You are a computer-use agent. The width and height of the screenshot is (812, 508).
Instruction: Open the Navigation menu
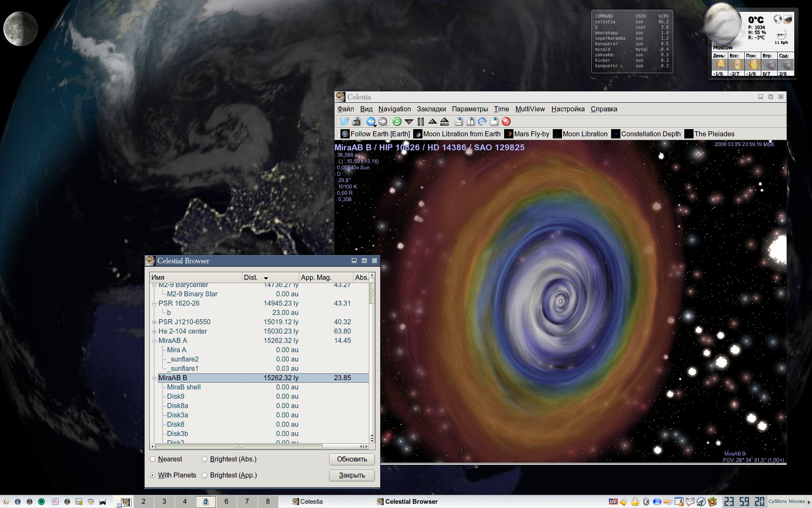pos(394,109)
